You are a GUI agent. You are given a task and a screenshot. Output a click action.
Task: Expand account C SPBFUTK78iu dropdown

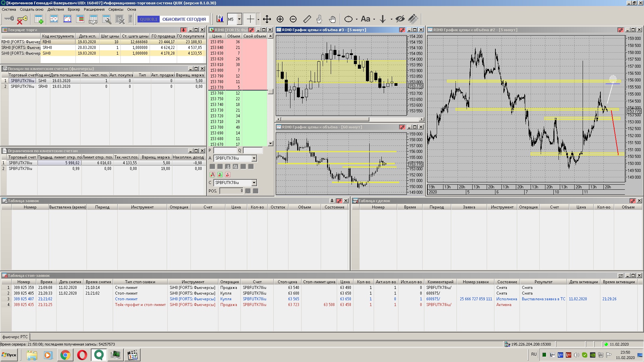pos(254,183)
